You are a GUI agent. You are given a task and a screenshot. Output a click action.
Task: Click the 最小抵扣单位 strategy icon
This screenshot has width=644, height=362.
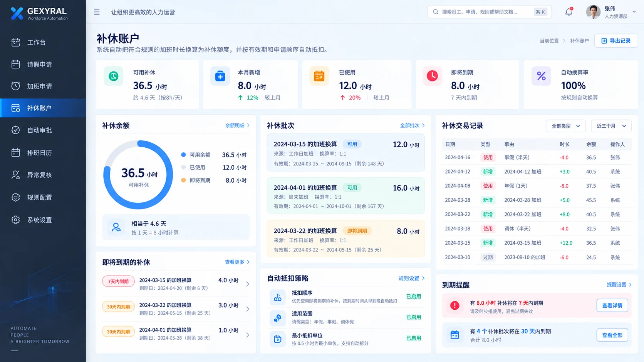point(277,339)
